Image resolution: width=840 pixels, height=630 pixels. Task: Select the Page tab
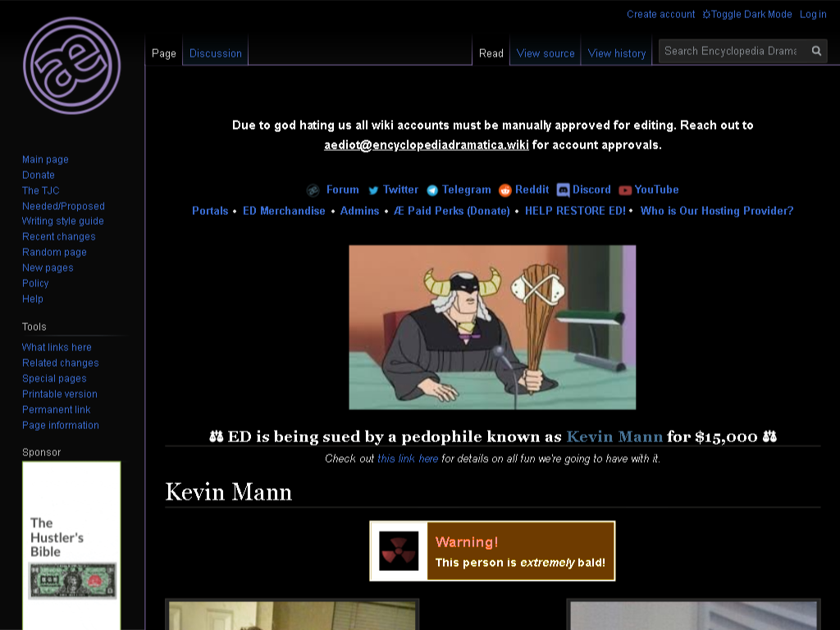[164, 53]
